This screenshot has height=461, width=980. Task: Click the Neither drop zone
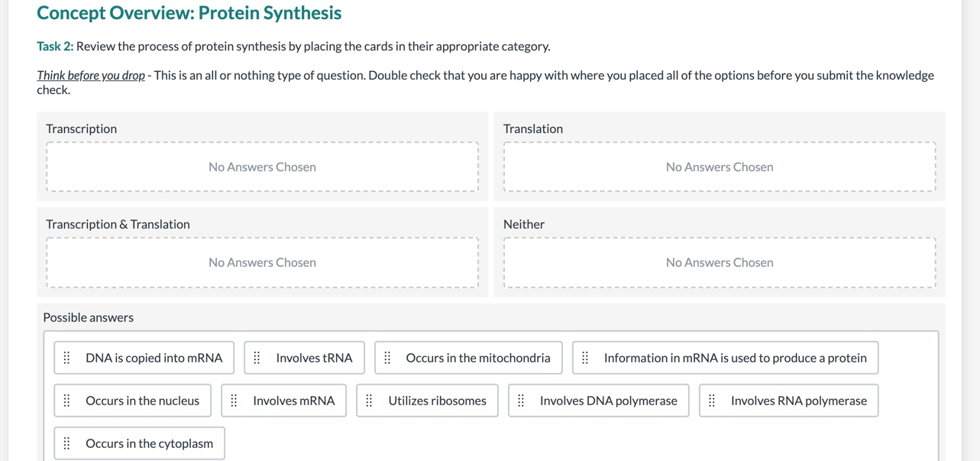[719, 262]
